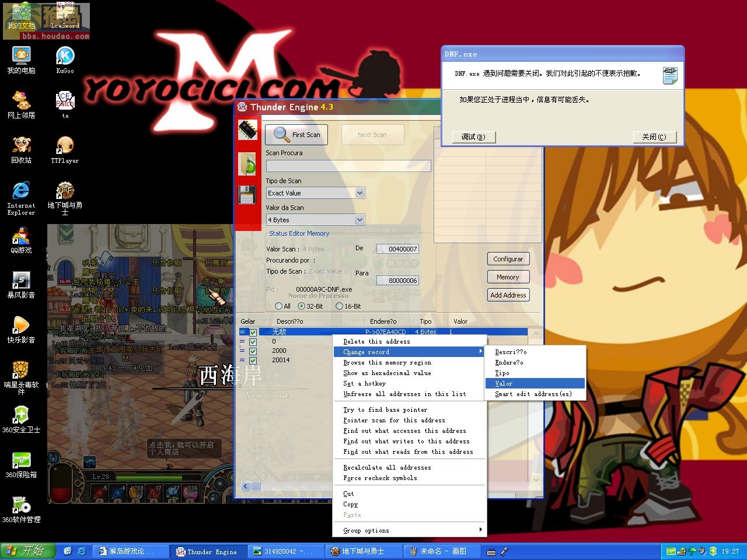Select Set a hotkey menu item
This screenshot has width=747, height=560.
coord(410,383)
